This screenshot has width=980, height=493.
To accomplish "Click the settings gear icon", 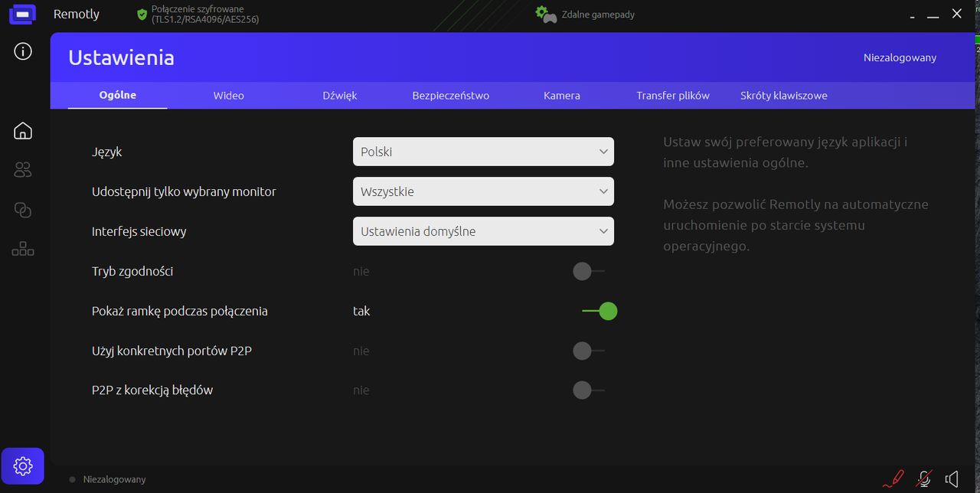I will [x=23, y=465].
